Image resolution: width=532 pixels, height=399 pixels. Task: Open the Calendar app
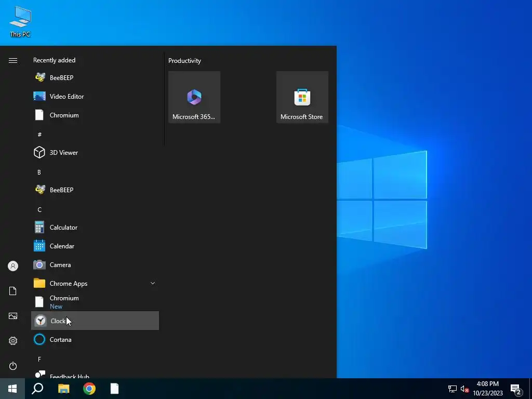[x=95, y=246]
